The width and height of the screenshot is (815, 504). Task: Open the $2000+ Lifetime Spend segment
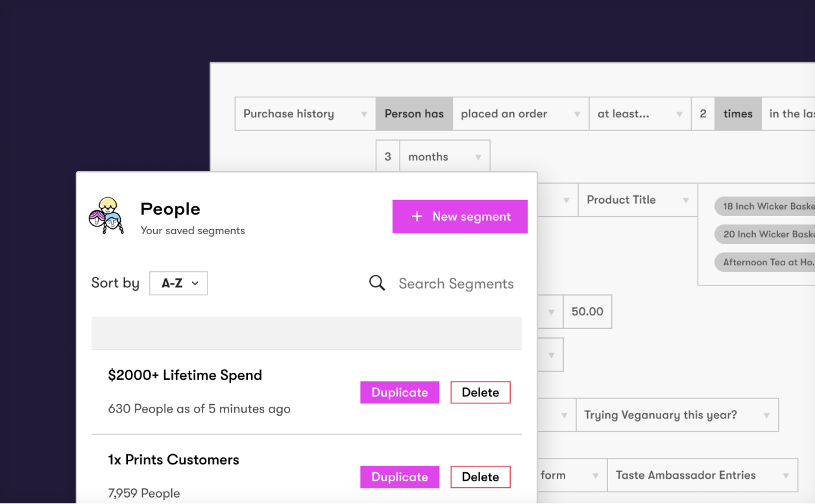(x=185, y=375)
